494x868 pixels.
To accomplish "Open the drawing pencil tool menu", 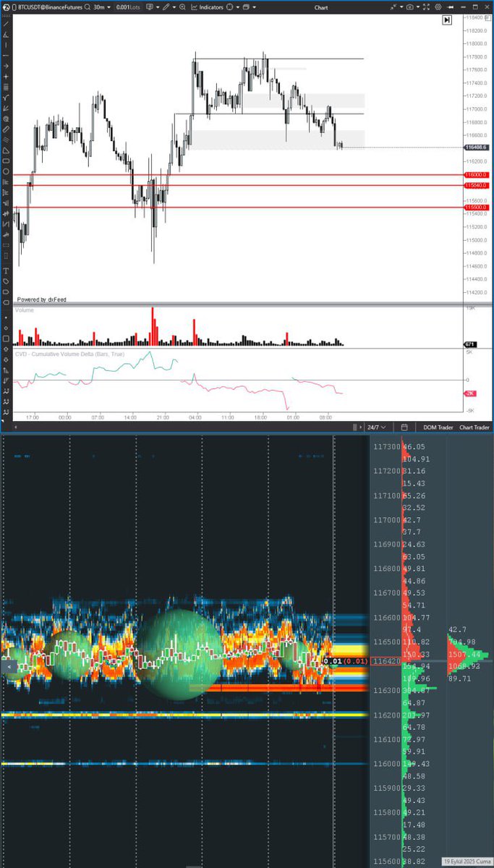I will point(168,7).
